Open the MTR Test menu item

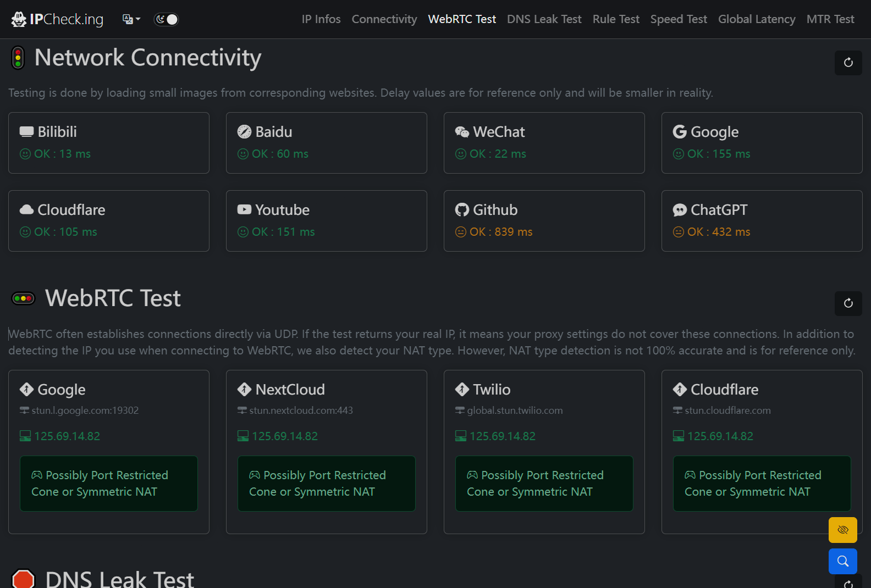[830, 19]
